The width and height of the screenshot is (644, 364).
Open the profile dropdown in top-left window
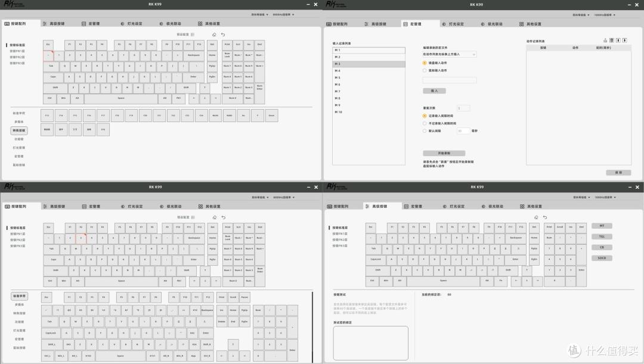click(x=259, y=14)
